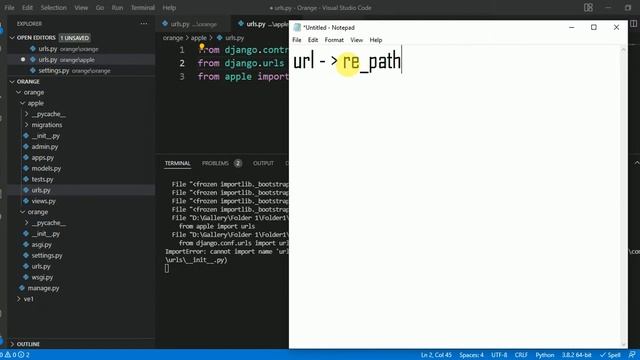The height and width of the screenshot is (360, 640).
Task: Click the feedback icon in status bar
Action: pyautogui.click(x=632, y=355)
